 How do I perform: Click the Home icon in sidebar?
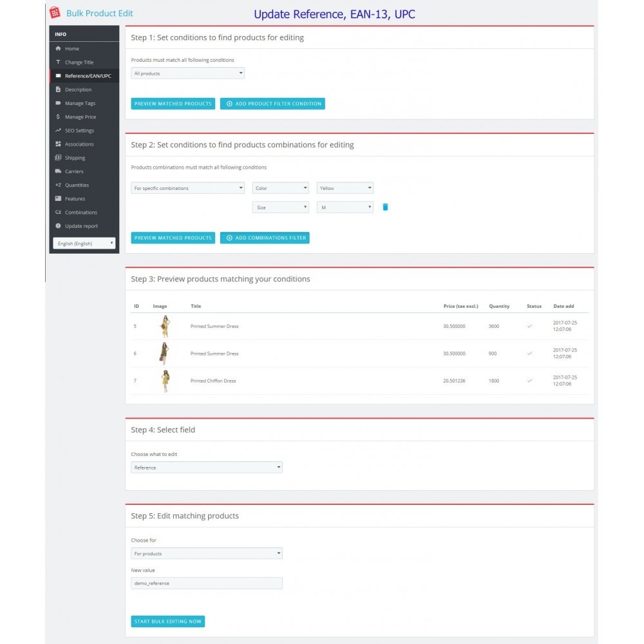[59, 49]
